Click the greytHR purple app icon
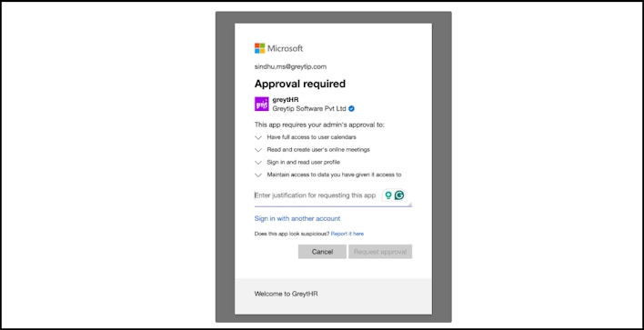Image resolution: width=644 pixels, height=330 pixels. (x=262, y=105)
